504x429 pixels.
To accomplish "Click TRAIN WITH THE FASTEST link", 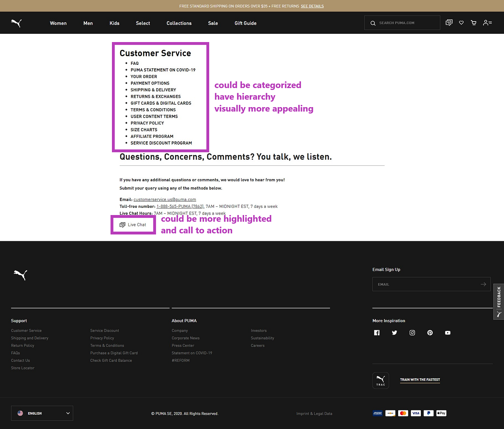I will [420, 380].
